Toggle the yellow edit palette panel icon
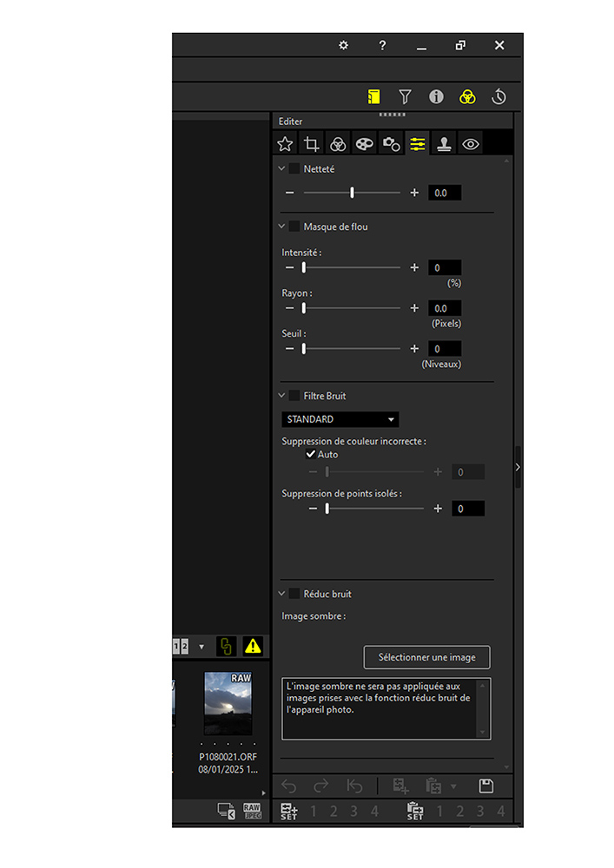Image resolution: width=614 pixels, height=868 pixels. [374, 97]
